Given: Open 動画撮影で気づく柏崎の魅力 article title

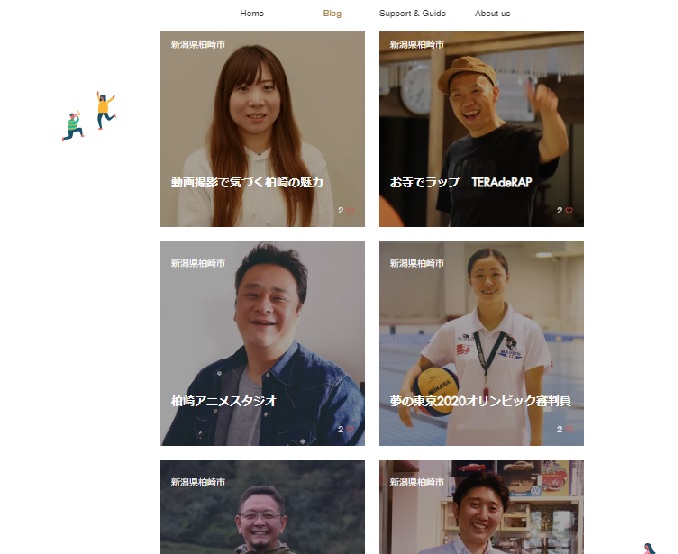Looking at the screenshot, I should (x=247, y=182).
